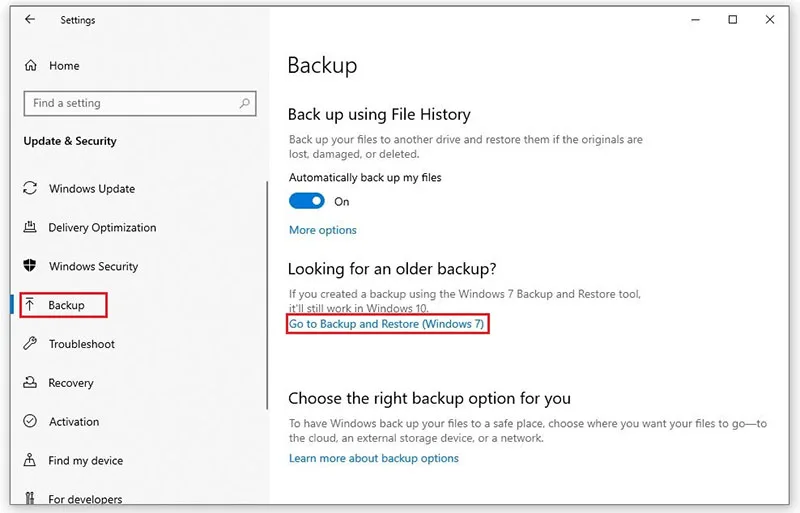Maximize the Settings window
The image size is (800, 513).
coord(733,19)
